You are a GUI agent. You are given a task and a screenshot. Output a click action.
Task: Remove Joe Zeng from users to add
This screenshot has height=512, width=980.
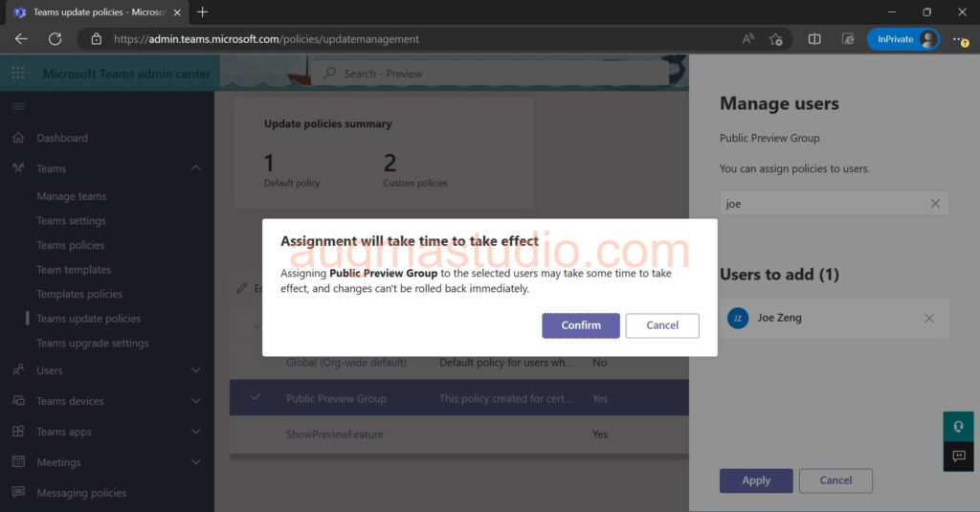tap(929, 319)
